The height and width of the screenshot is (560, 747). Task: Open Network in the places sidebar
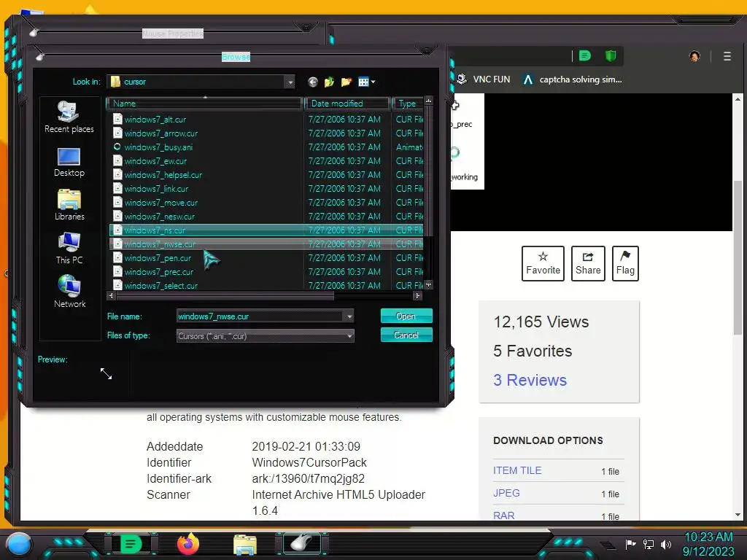tap(69, 292)
